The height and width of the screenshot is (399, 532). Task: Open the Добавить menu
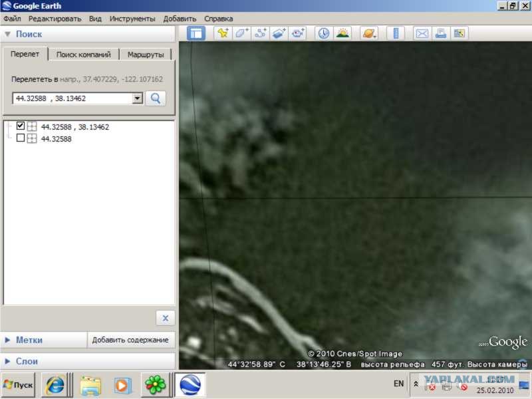tap(180, 19)
